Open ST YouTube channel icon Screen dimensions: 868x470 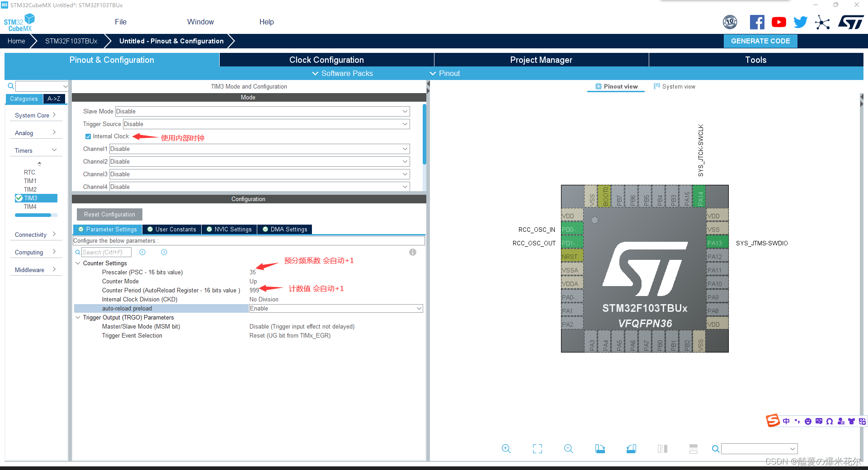point(778,22)
